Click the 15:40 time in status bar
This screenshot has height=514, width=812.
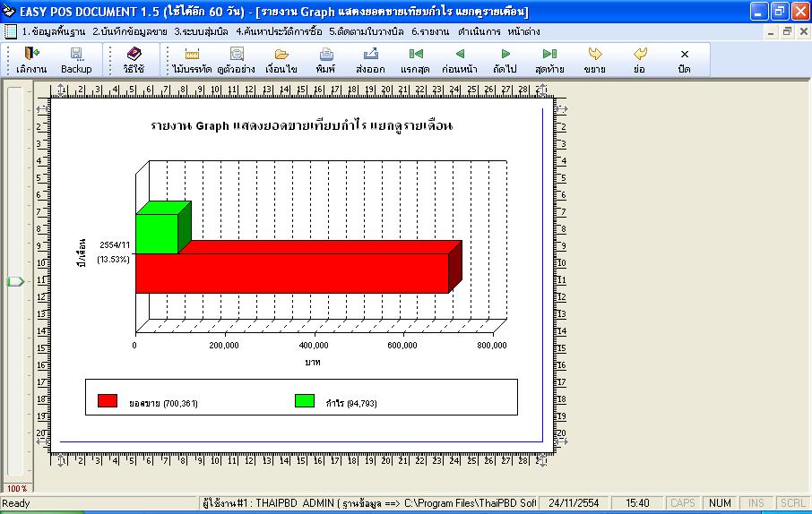coord(637,503)
